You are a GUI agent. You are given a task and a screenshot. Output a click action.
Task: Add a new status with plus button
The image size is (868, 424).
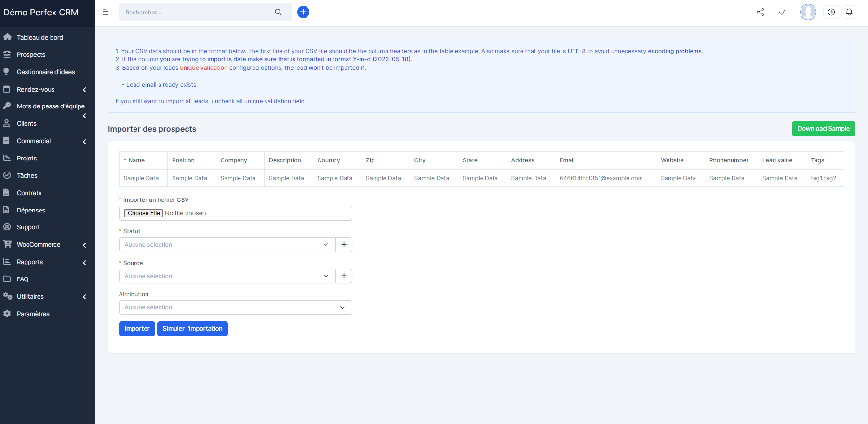coord(344,245)
